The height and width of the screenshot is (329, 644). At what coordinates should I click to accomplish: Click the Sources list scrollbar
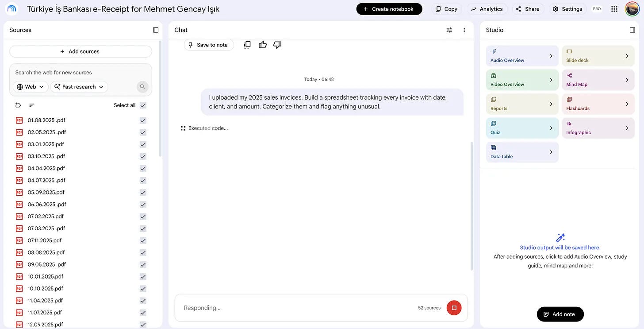160,98
